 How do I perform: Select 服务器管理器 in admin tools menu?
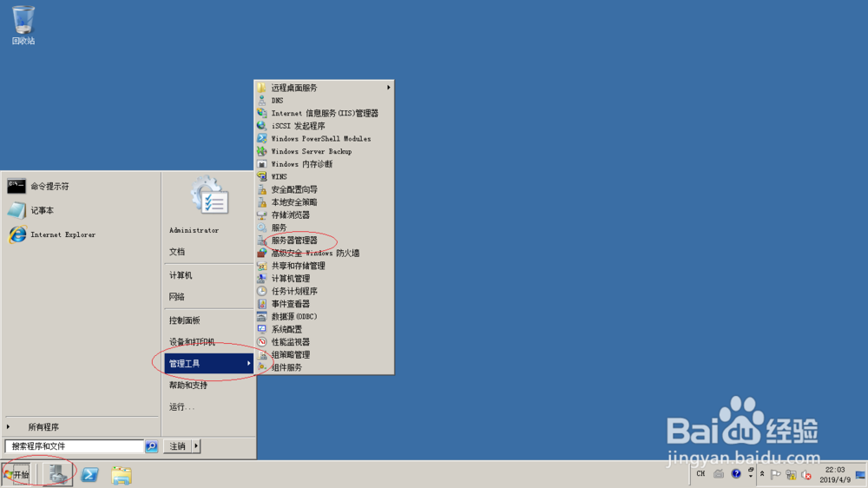click(x=324, y=241)
